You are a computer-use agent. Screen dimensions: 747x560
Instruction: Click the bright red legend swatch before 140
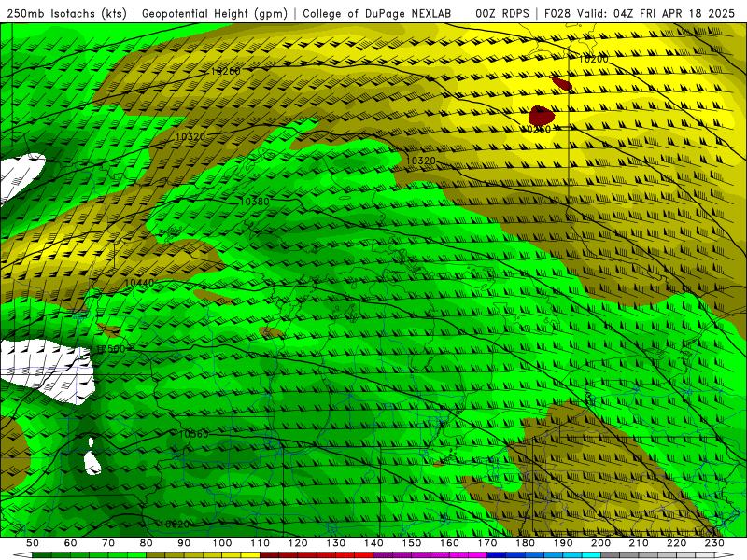pyautogui.click(x=364, y=554)
